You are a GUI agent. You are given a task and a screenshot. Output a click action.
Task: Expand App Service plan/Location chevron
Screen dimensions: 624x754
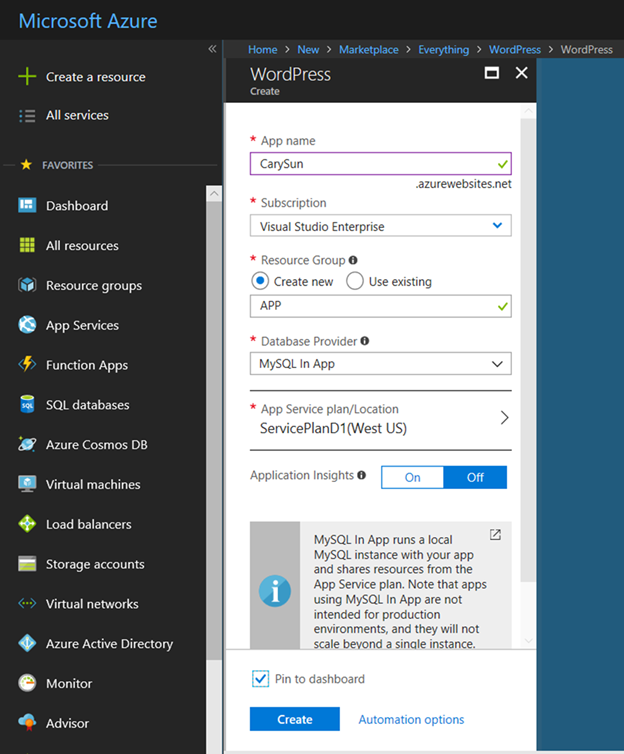click(x=504, y=417)
